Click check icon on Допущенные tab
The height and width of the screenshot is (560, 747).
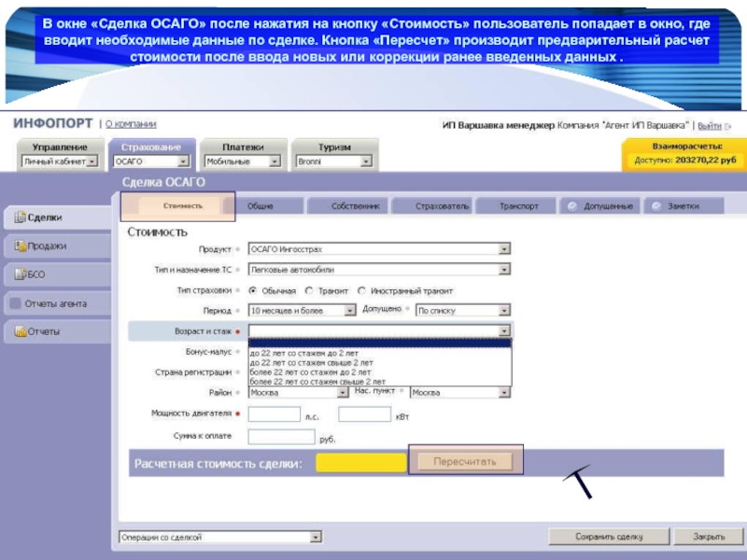(572, 206)
